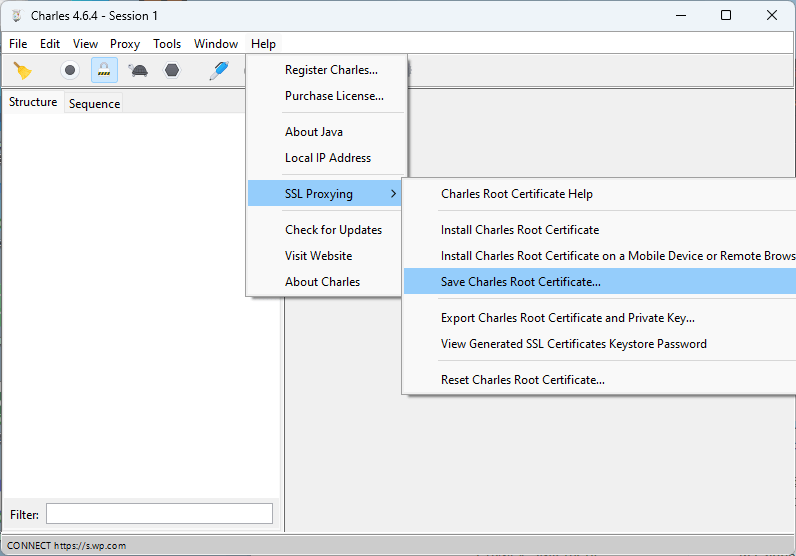Select Register Charles... menu item
The width and height of the screenshot is (796, 556).
327,70
